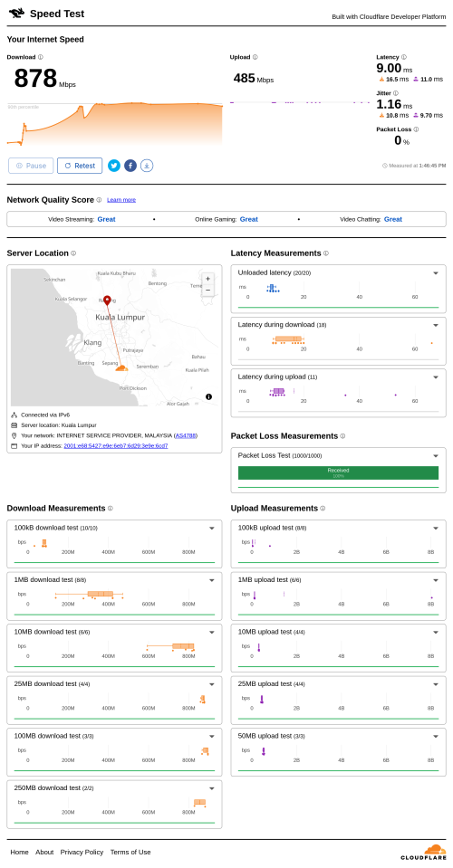Zoom in on the map
The width and height of the screenshot is (453, 868).
[207, 279]
